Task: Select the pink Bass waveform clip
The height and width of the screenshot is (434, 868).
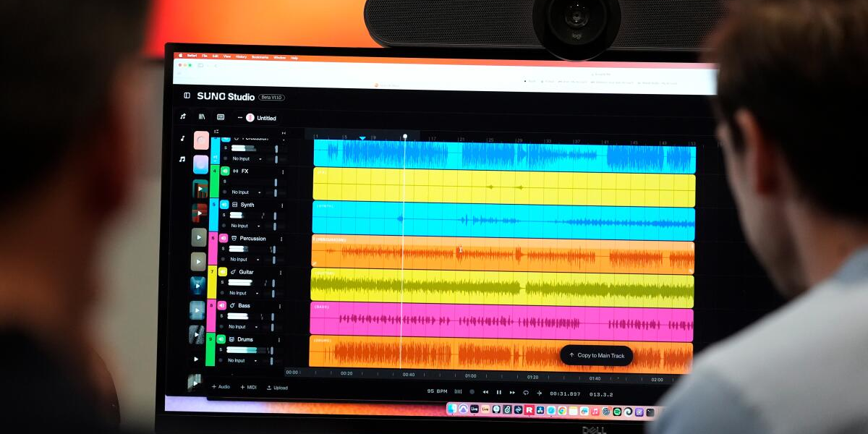Action: [x=502, y=321]
